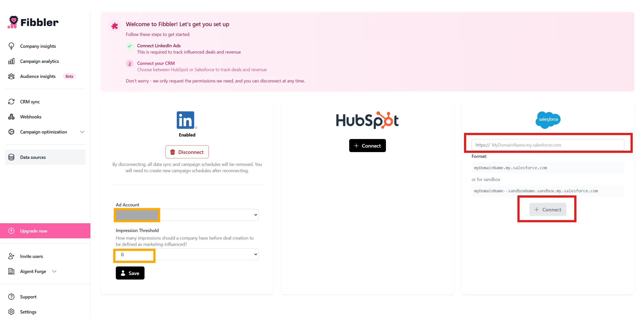The image size is (644, 318).
Task: Click the Audience insights people icon
Action: point(11,76)
